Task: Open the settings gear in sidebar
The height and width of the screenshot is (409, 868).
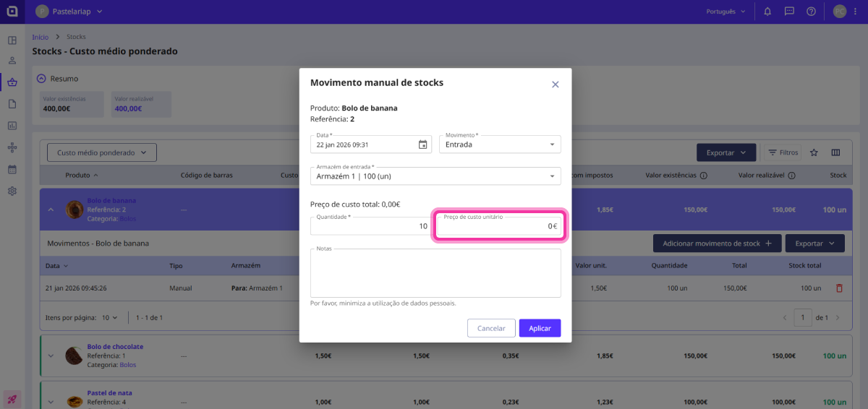Action: [x=12, y=191]
